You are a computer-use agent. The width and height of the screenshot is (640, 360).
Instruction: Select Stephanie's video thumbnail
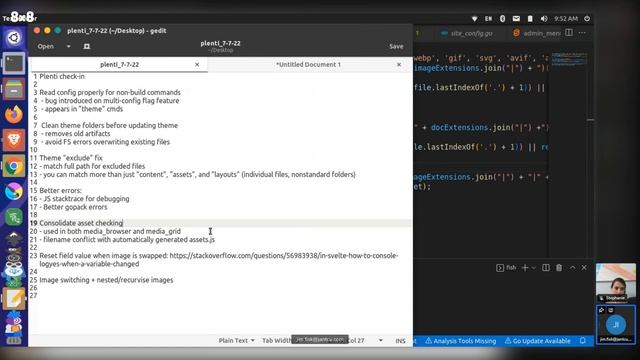click(x=616, y=282)
